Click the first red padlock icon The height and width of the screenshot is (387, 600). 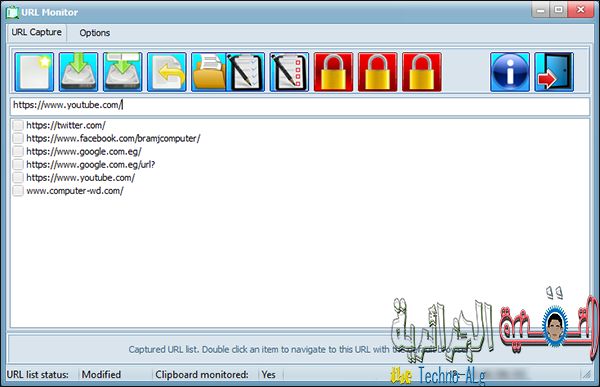[333, 72]
